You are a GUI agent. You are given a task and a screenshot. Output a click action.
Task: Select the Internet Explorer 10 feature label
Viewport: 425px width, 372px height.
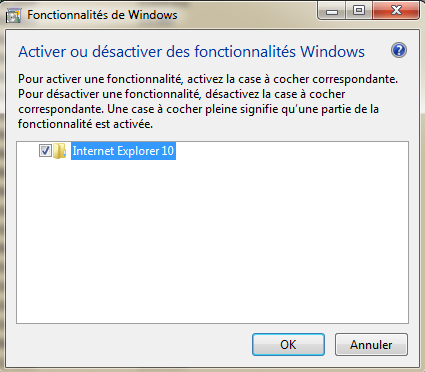click(123, 151)
